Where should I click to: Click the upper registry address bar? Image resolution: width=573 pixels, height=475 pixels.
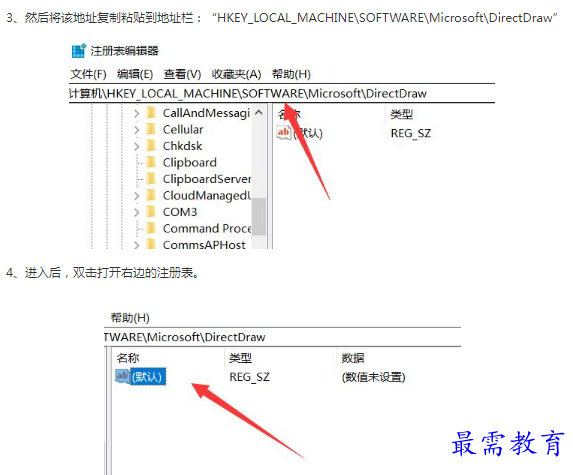pyautogui.click(x=281, y=94)
